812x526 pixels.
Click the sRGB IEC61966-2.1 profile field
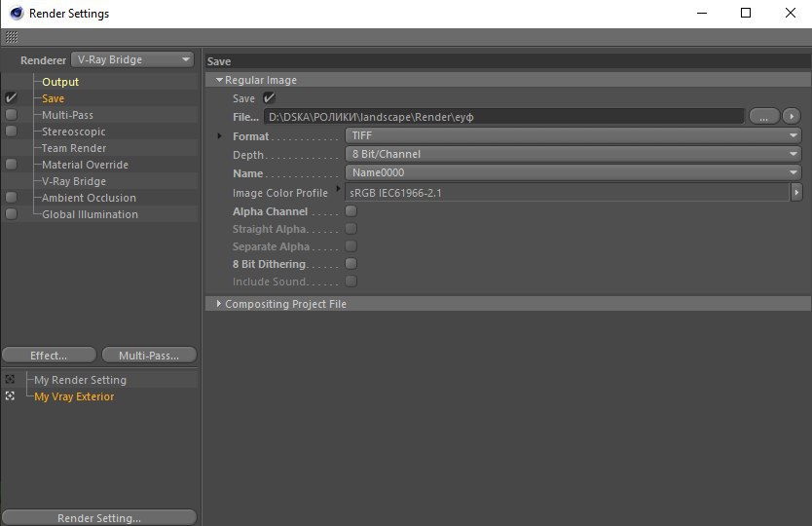point(568,192)
